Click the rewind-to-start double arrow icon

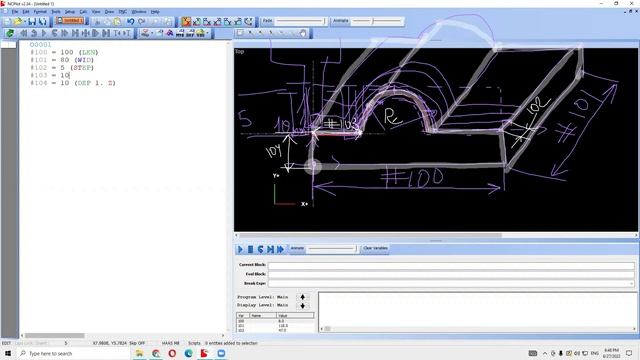tap(24, 33)
